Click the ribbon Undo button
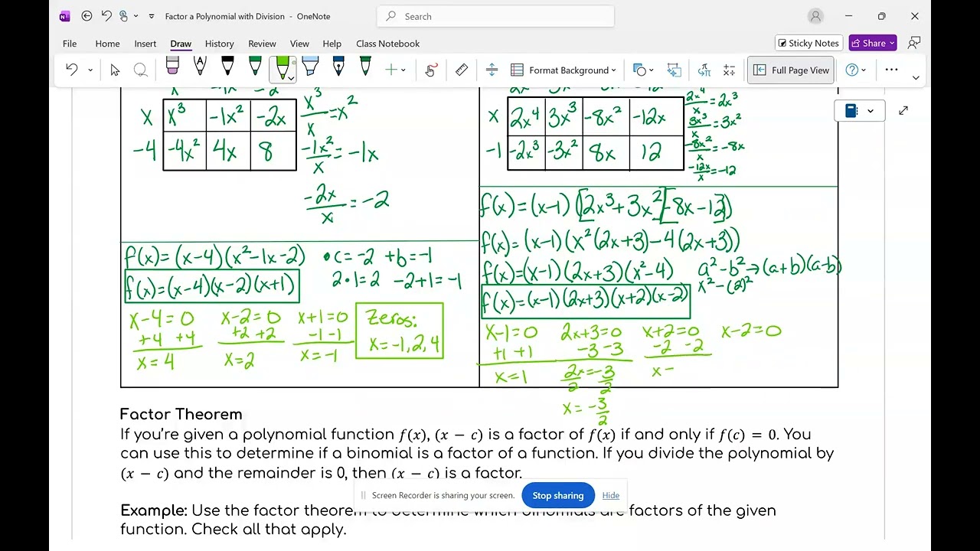980x551 pixels. (x=72, y=70)
